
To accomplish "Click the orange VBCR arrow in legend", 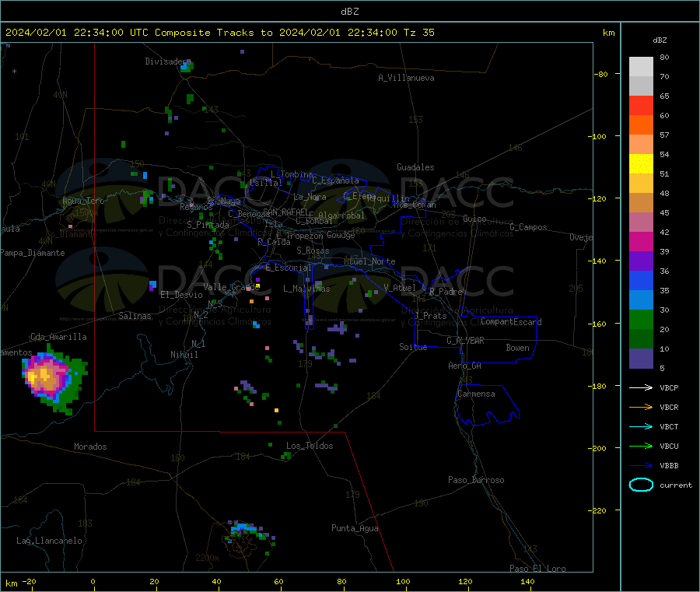I will [641, 407].
